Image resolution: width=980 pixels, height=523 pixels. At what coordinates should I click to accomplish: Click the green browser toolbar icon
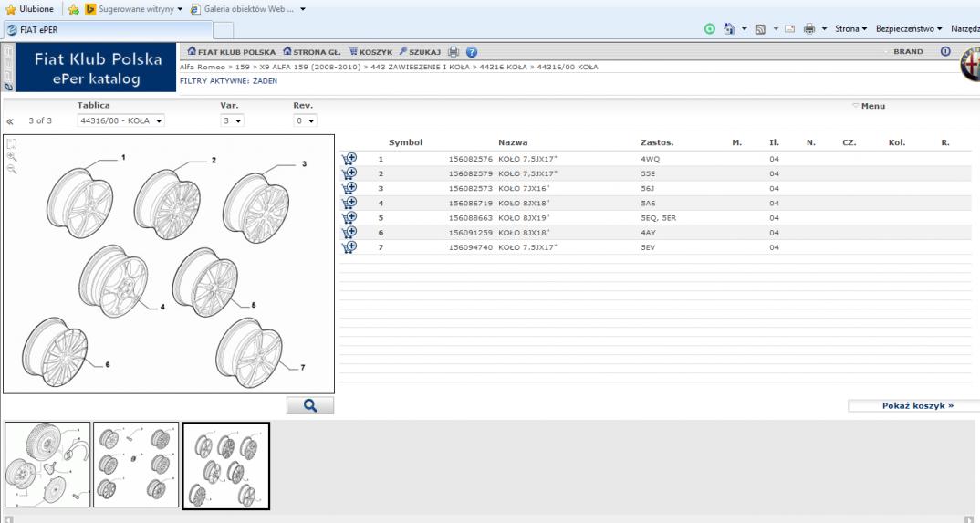tap(709, 28)
